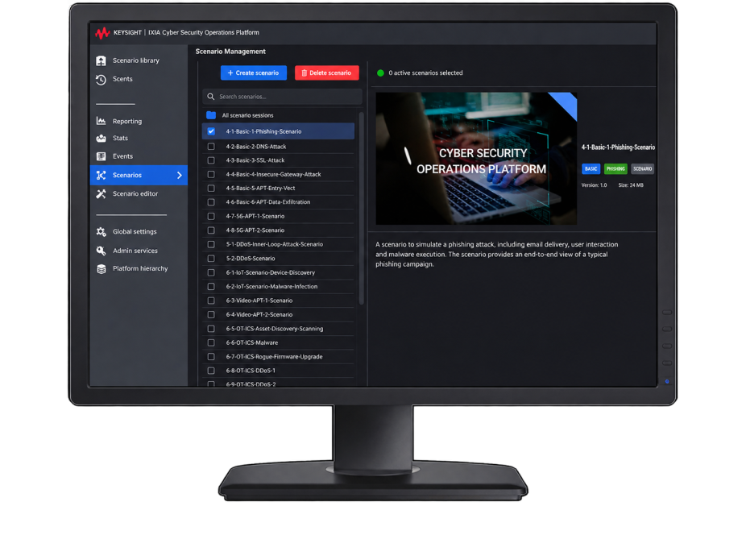The width and height of the screenshot is (746, 560).
Task: Check the 4-2-Basic-2-DNS-Attack checkbox
Action: coord(211,147)
